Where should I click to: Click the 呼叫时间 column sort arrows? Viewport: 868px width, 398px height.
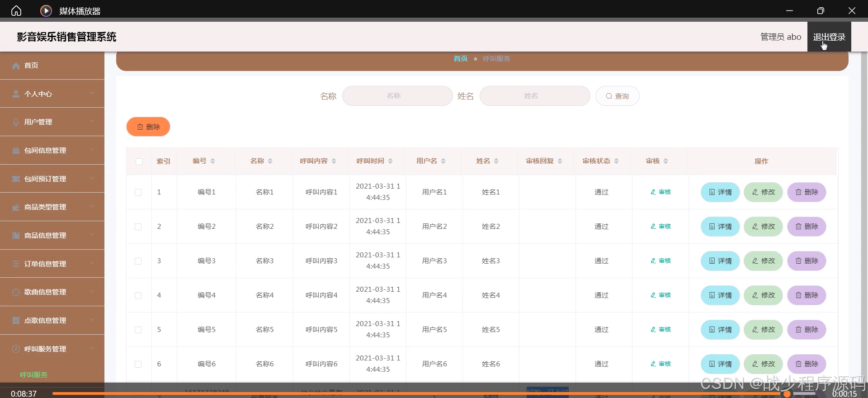[391, 161]
